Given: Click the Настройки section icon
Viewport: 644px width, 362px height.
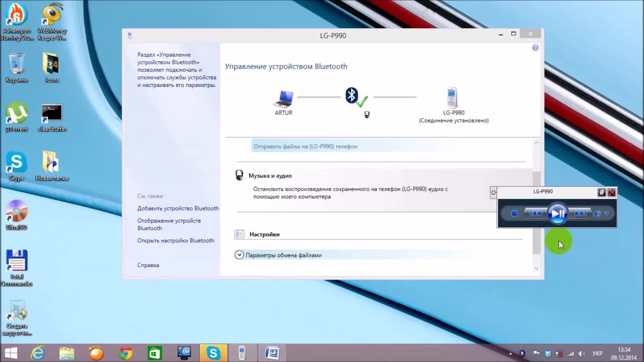Looking at the screenshot, I should coord(239,234).
